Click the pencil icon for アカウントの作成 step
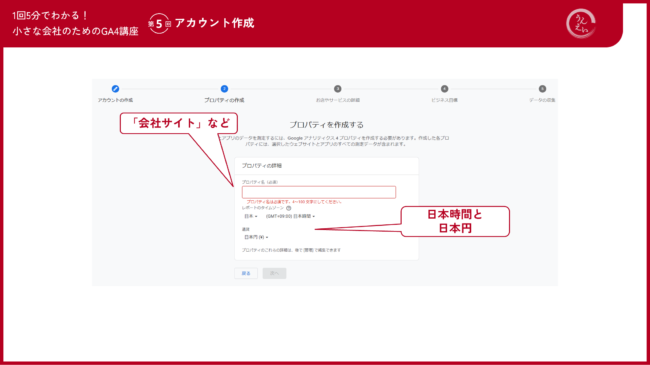Image resolution: width=650 pixels, height=365 pixels. tap(115, 89)
